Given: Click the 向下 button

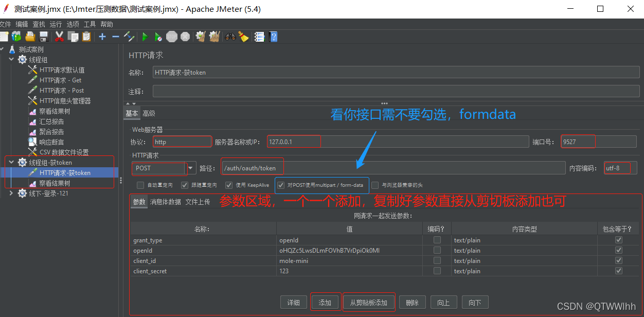Looking at the screenshot, I should (x=475, y=302).
